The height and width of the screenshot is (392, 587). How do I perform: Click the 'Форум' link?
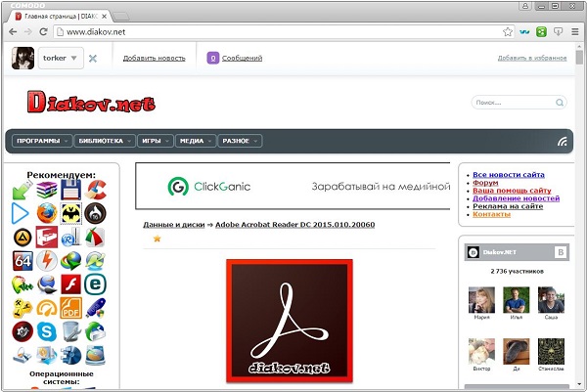(485, 183)
